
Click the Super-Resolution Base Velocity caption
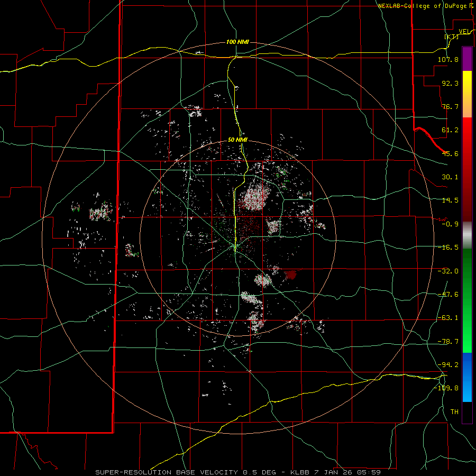click(238, 472)
